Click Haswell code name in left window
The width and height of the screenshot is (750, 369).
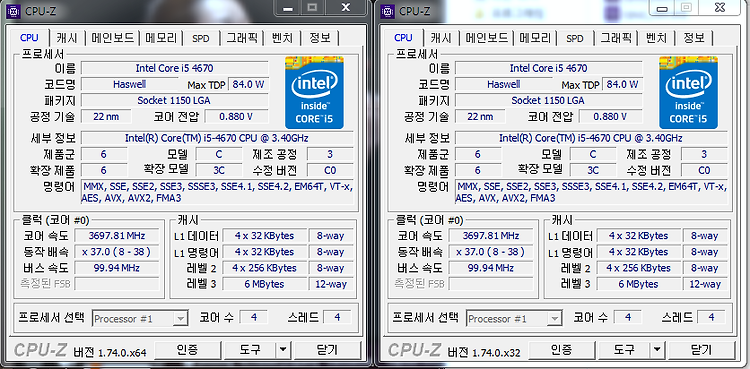click(129, 84)
